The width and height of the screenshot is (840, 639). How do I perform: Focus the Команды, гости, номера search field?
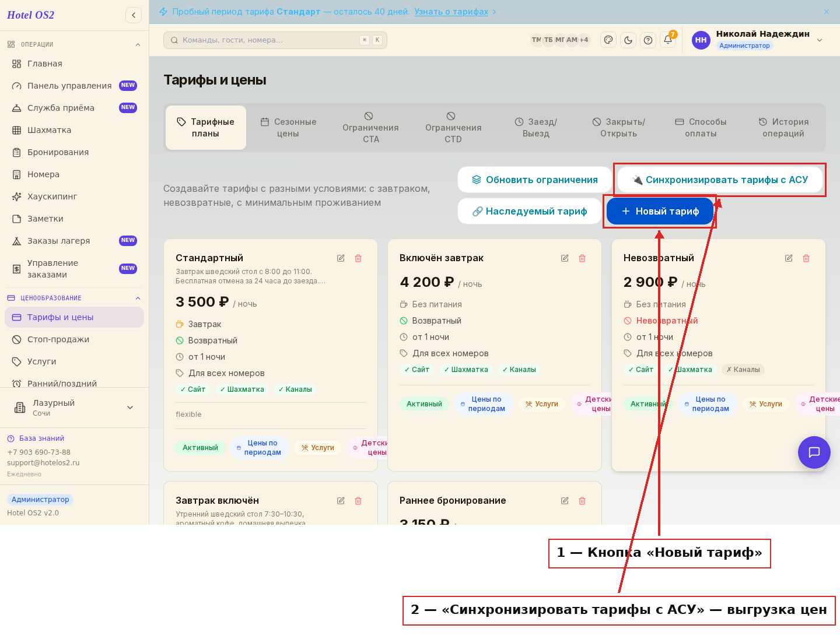click(x=275, y=40)
